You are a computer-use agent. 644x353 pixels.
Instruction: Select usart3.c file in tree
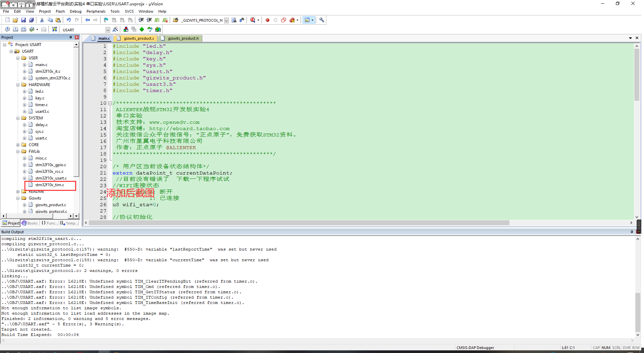(42, 111)
